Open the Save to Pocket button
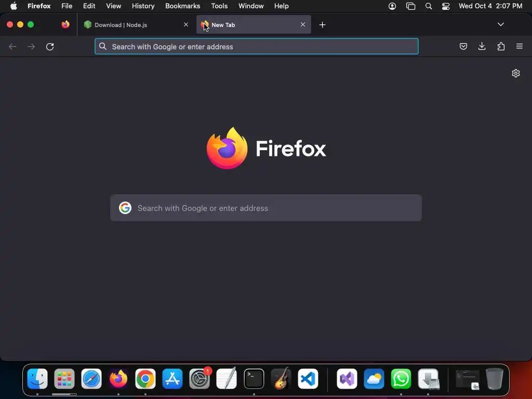 tap(463, 46)
